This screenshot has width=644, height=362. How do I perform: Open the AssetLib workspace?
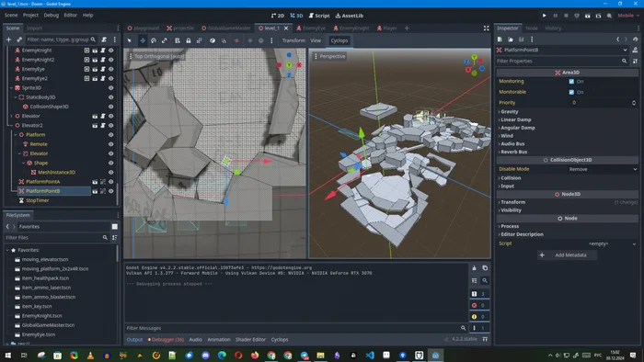[350, 16]
